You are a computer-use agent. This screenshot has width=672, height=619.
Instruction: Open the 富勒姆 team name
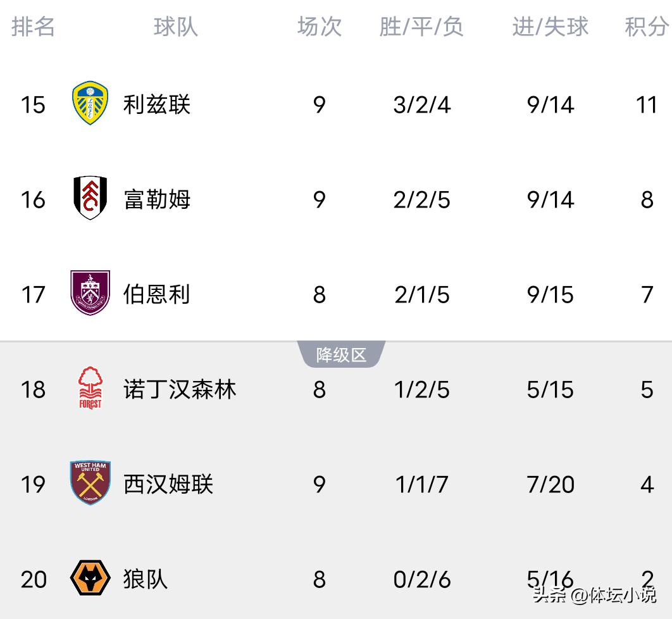click(157, 199)
